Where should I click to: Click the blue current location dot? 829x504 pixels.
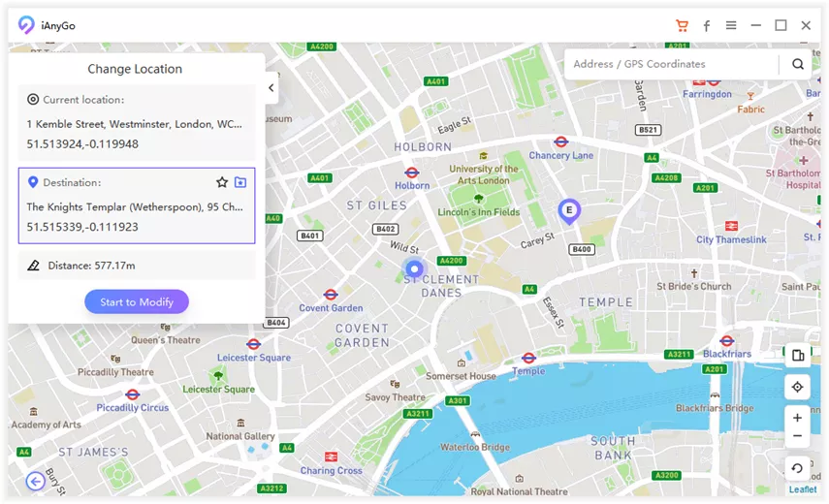click(x=415, y=268)
